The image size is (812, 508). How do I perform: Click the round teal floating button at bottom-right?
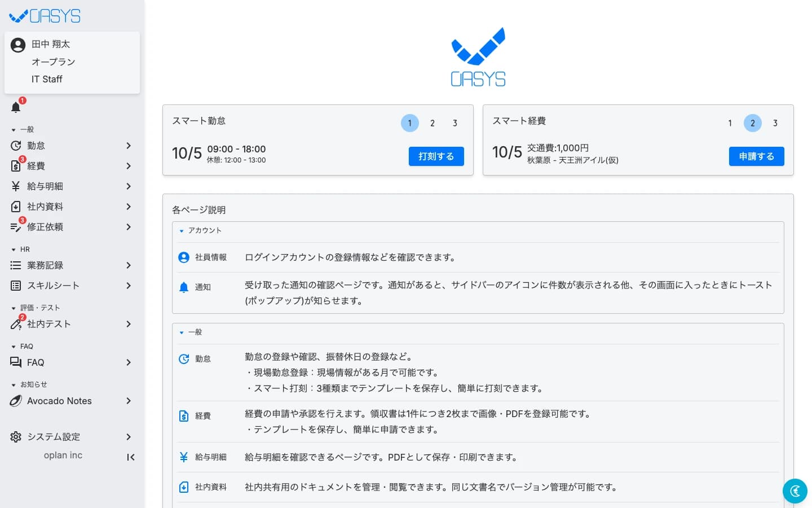click(795, 491)
